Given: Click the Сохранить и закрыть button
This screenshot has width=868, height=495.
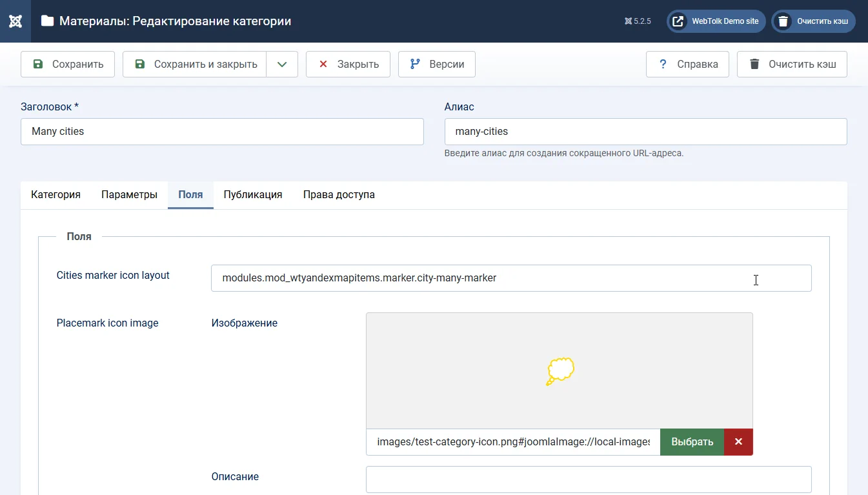Looking at the screenshot, I should (x=195, y=65).
